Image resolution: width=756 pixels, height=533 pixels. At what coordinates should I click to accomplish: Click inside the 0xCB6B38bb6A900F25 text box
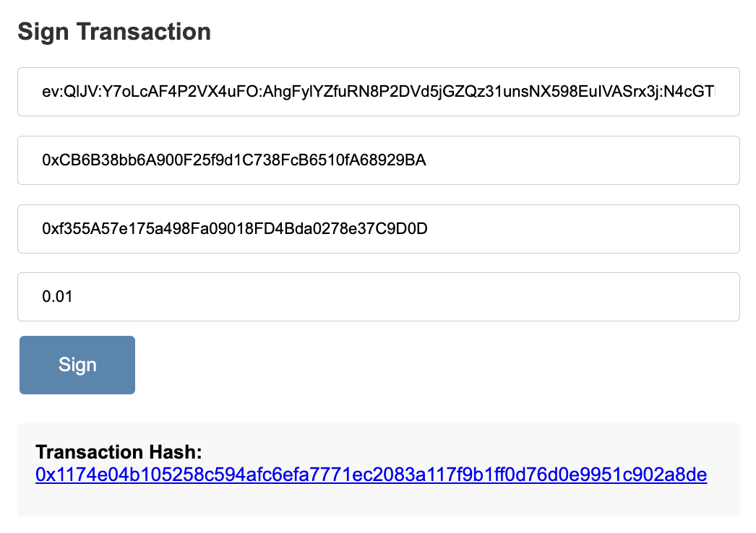coord(234,160)
